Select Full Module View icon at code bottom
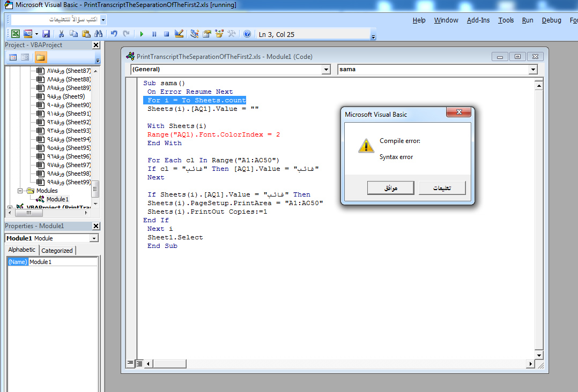 139,363
